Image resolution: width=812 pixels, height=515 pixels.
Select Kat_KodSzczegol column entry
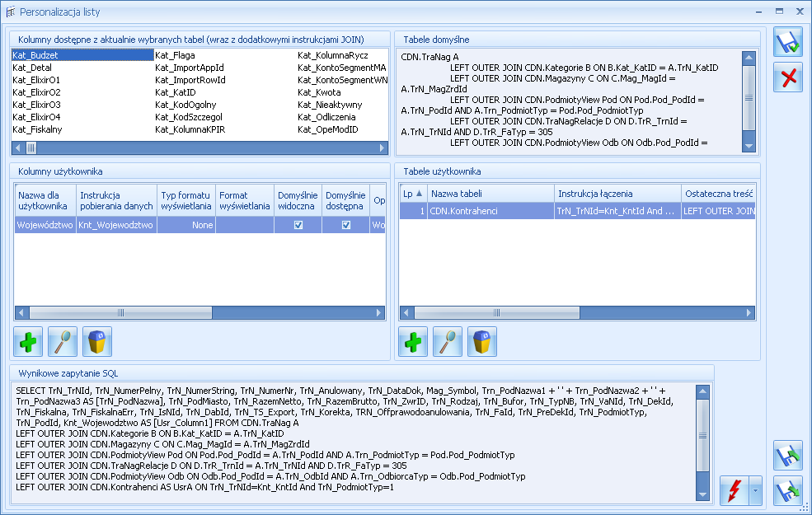pyautogui.click(x=189, y=118)
